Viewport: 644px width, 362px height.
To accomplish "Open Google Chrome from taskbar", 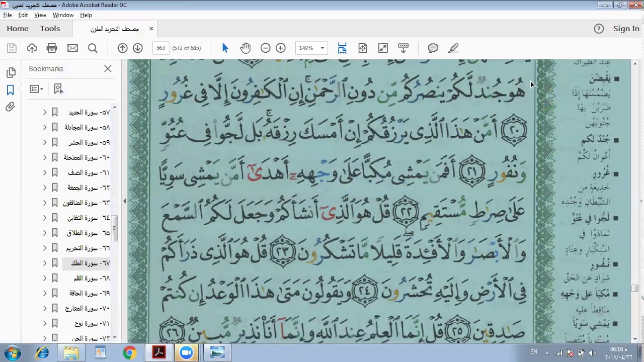I will pos(129,353).
